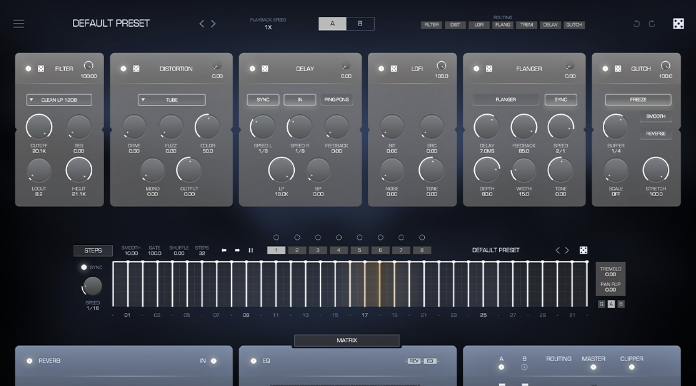Click the Filter Cutoff knob
The height and width of the screenshot is (386, 696).
39,127
